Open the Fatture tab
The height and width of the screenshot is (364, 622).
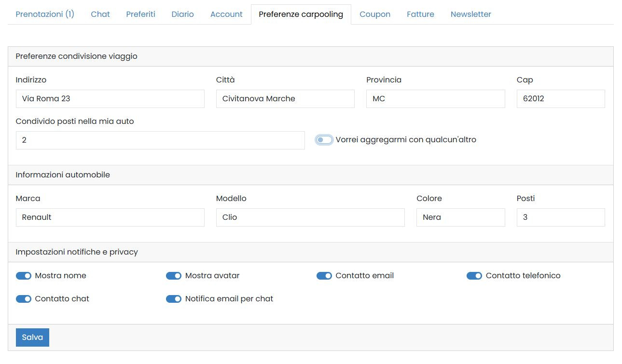point(420,14)
